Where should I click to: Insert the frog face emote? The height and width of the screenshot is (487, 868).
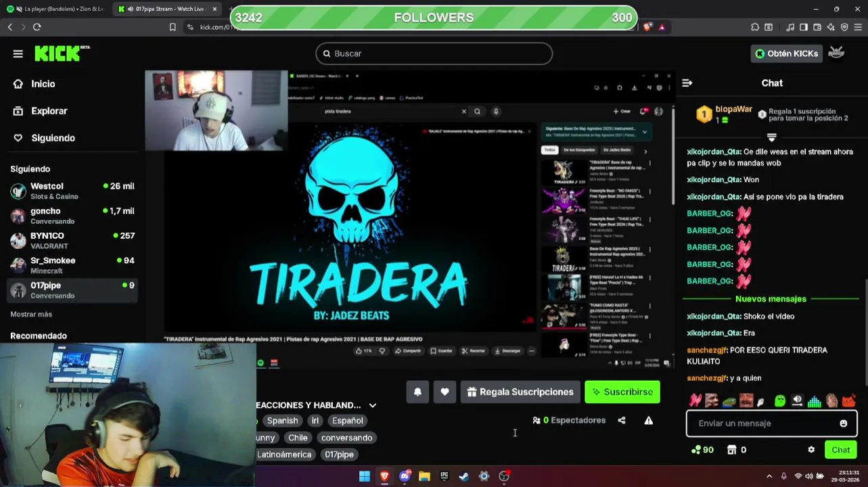click(729, 400)
